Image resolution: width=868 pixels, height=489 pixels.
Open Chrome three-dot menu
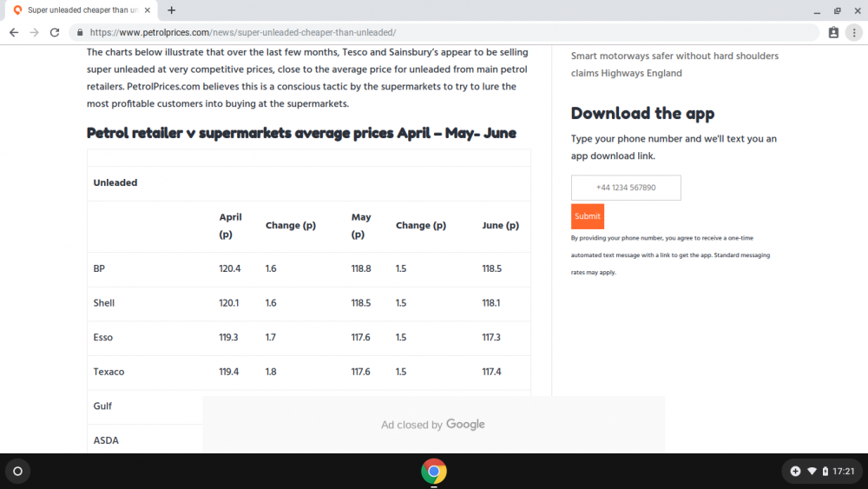pos(854,33)
